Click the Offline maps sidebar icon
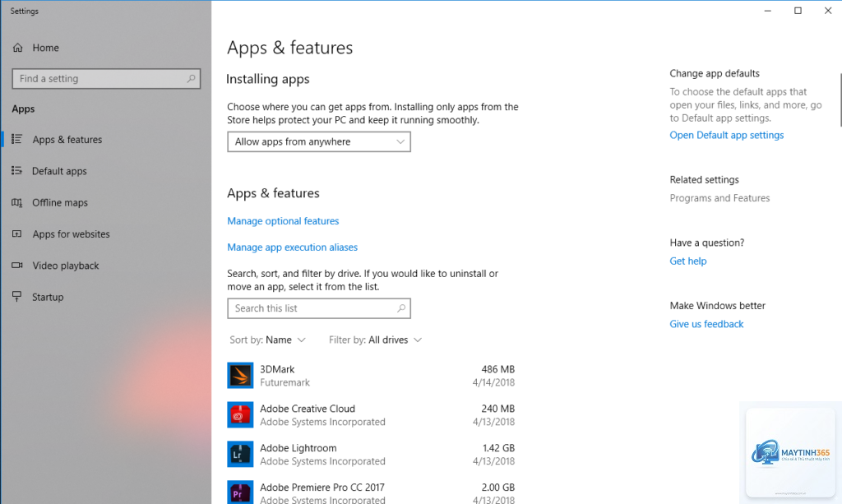Image resolution: width=842 pixels, height=504 pixels. 17,202
